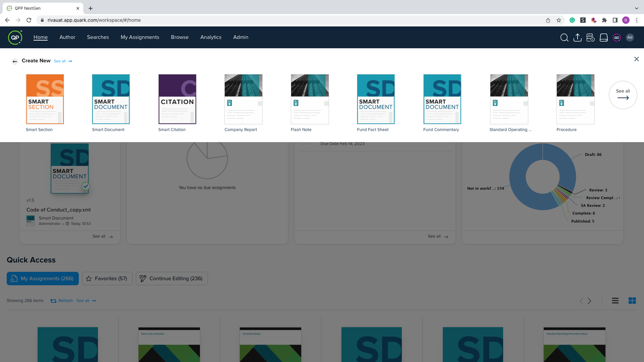Open the search tool in top bar
Image resolution: width=644 pixels, height=362 pixels.
565,38
